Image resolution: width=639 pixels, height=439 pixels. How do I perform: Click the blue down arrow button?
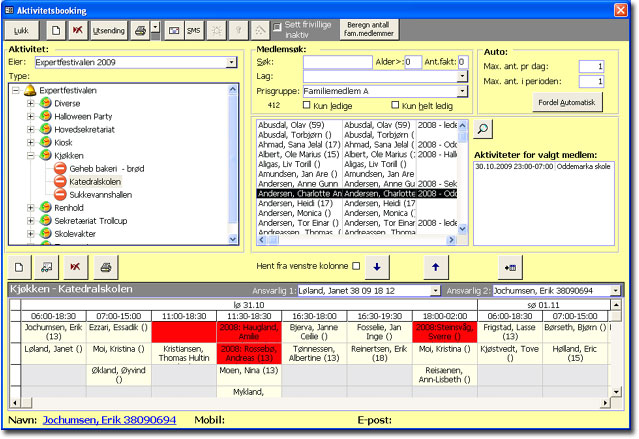click(377, 267)
